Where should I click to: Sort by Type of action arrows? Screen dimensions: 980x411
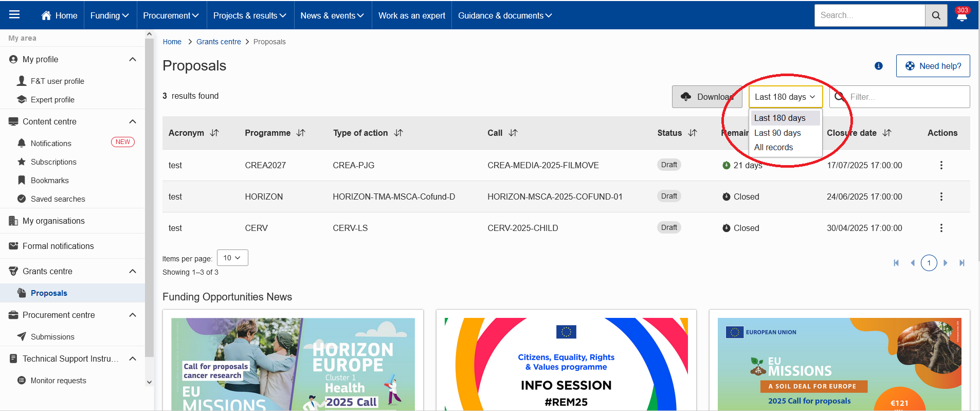coord(398,133)
